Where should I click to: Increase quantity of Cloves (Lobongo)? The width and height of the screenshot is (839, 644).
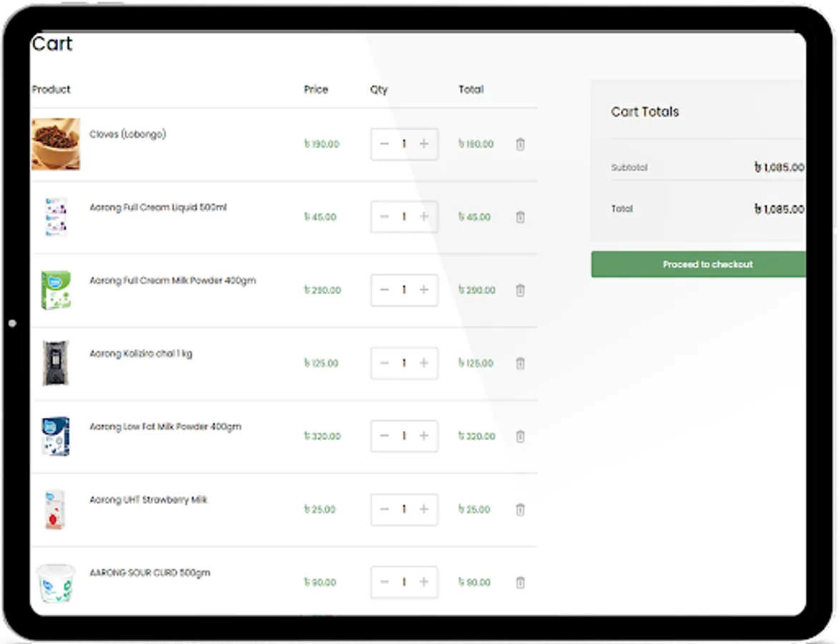point(423,143)
